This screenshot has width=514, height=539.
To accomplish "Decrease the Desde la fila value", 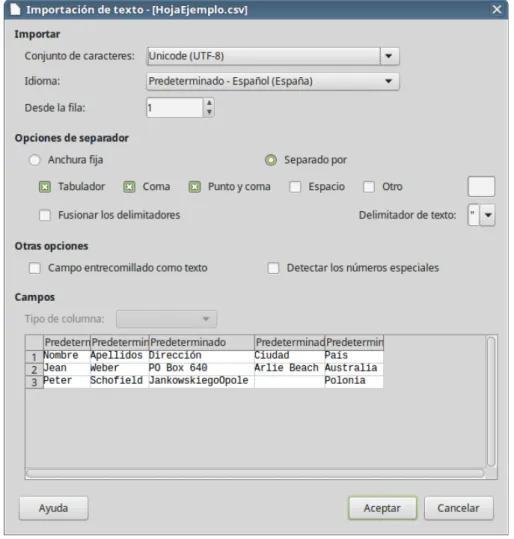I will (x=209, y=112).
